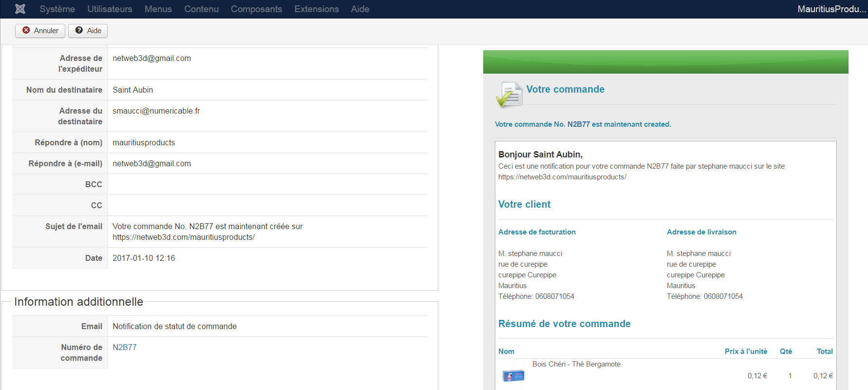
Task: Click the Sujet de l'email label
Action: tap(74, 226)
